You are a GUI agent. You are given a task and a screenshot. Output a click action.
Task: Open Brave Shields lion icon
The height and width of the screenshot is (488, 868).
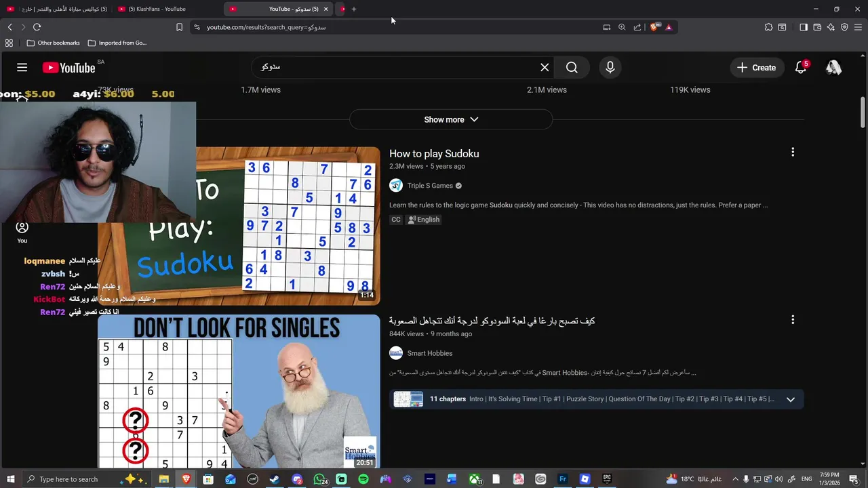(654, 27)
